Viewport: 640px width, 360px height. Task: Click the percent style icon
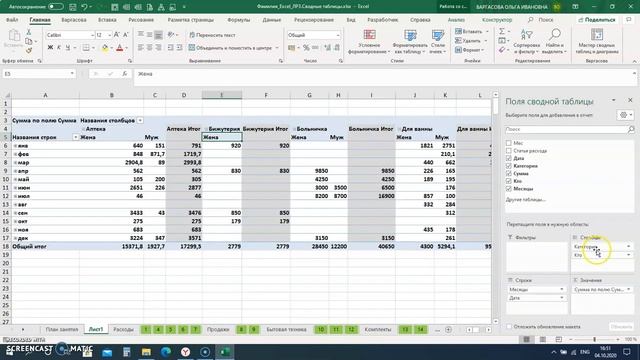[x=306, y=48]
